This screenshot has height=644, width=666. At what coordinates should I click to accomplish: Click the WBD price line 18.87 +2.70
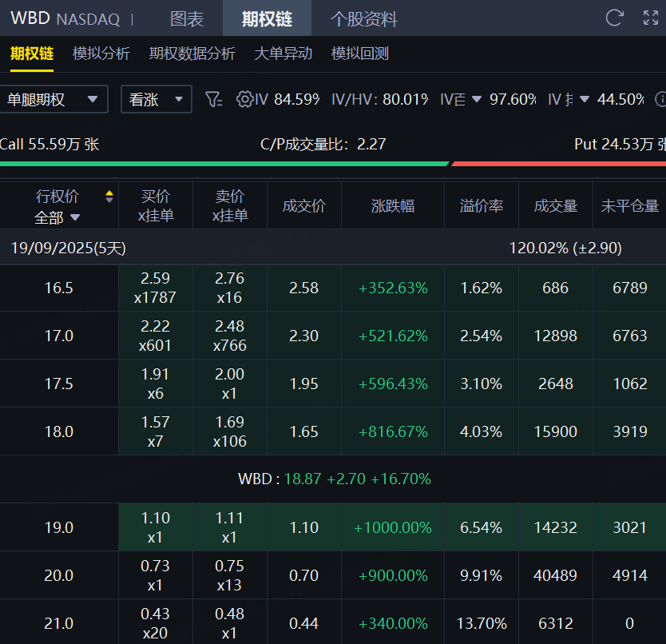(x=335, y=479)
